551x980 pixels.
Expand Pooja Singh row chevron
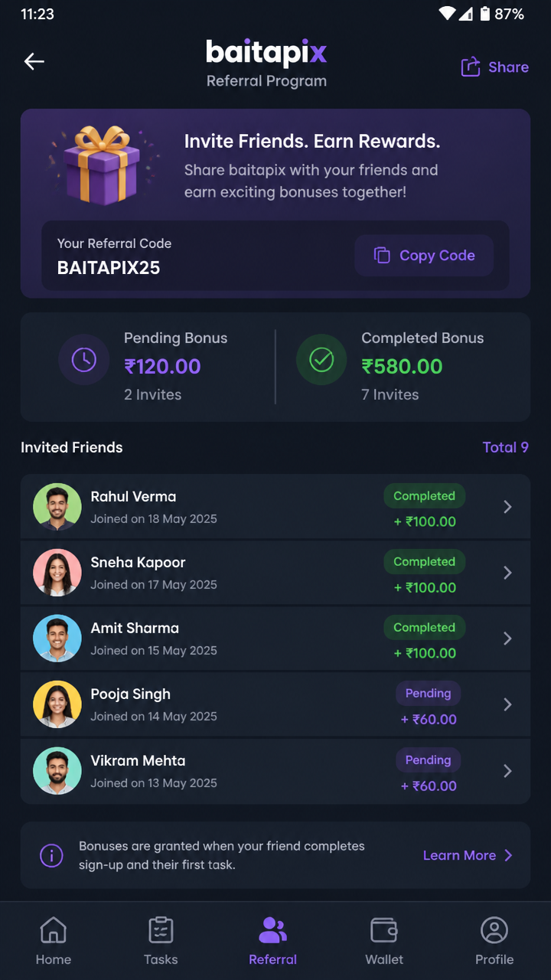(x=507, y=704)
